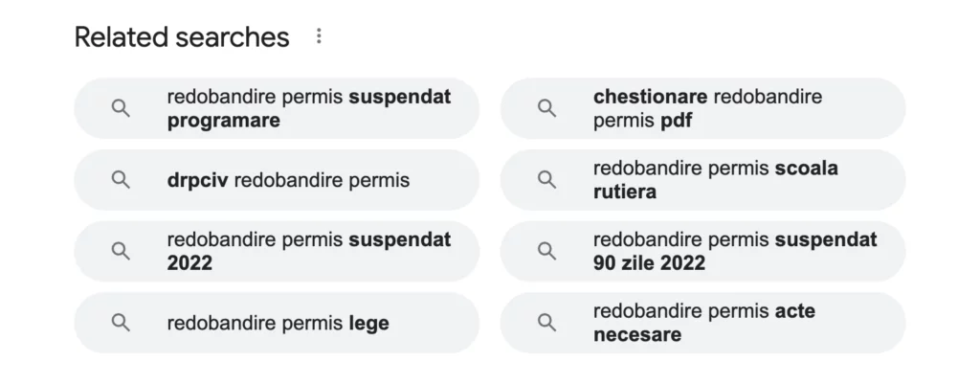Click magnifier icon beside 'suspendat 90 zile 2022'
This screenshot has width=980, height=384.
546,251
